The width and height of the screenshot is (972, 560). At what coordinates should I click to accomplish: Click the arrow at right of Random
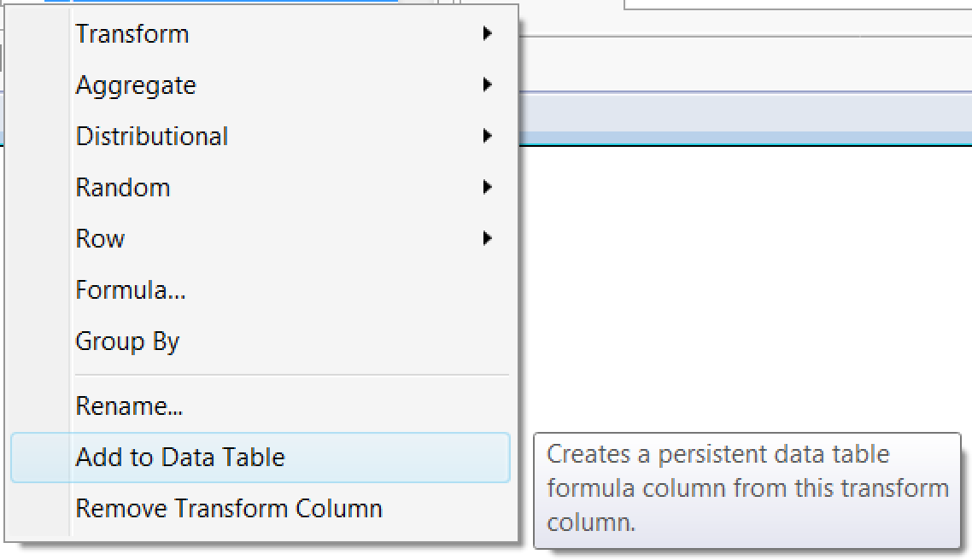click(487, 188)
